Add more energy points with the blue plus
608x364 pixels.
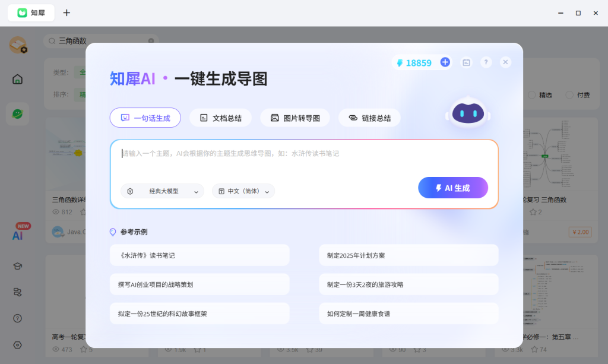(x=445, y=62)
